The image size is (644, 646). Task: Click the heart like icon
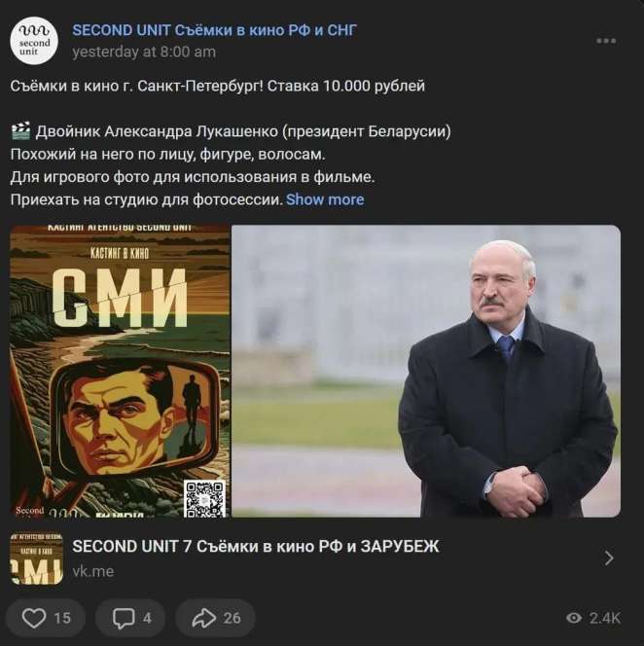pyautogui.click(x=33, y=618)
